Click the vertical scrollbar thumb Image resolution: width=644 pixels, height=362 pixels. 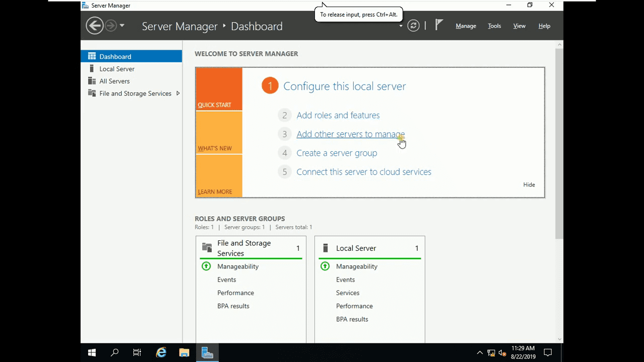pyautogui.click(x=559, y=144)
